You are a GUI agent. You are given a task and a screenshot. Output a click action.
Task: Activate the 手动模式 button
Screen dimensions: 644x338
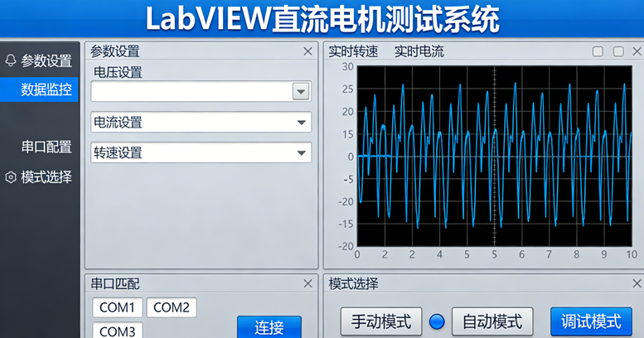(380, 321)
